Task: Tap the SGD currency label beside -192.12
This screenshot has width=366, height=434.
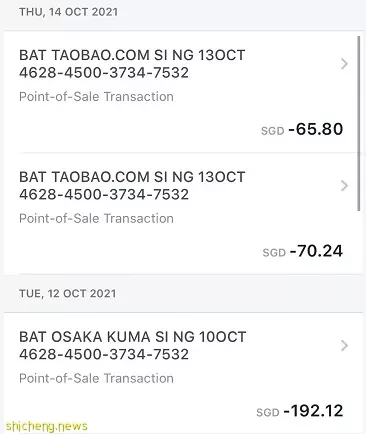Action: (x=268, y=413)
